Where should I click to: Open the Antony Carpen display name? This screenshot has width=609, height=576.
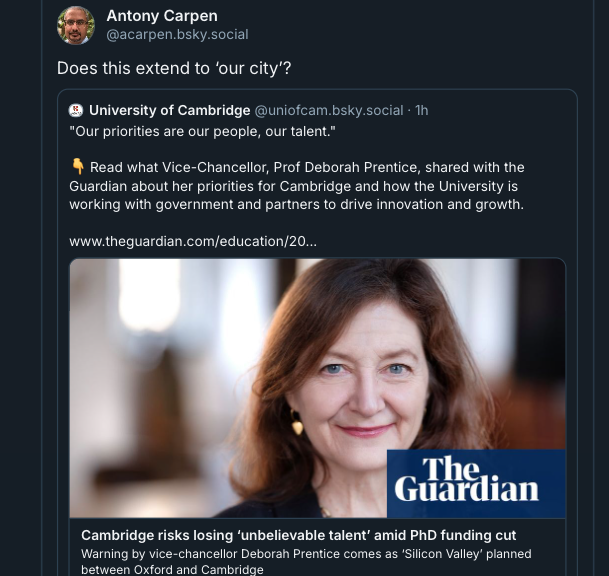coord(161,15)
